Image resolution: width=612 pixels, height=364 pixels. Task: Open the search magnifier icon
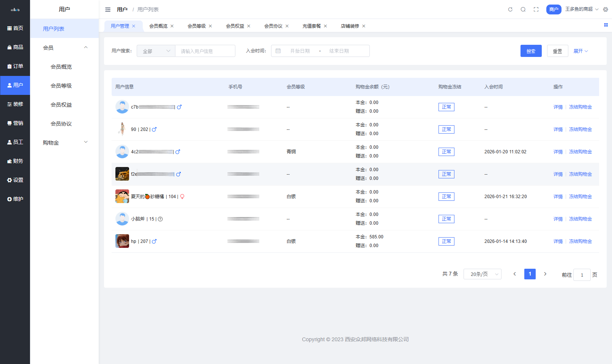523,9
